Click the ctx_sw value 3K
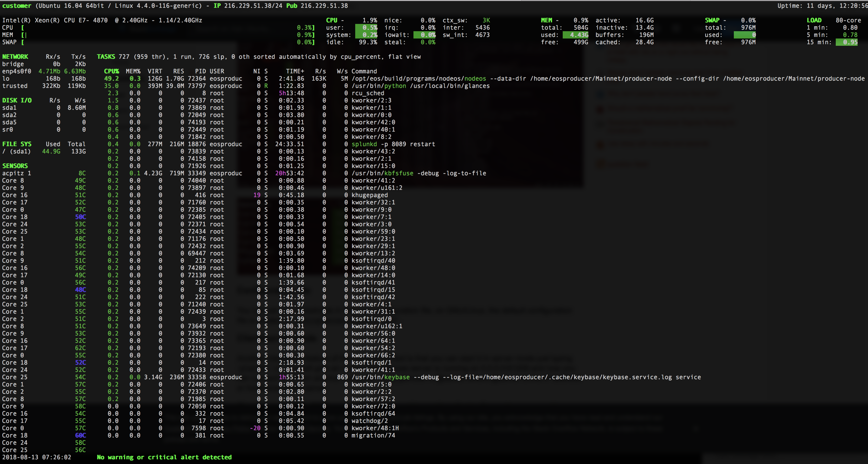 click(x=486, y=20)
